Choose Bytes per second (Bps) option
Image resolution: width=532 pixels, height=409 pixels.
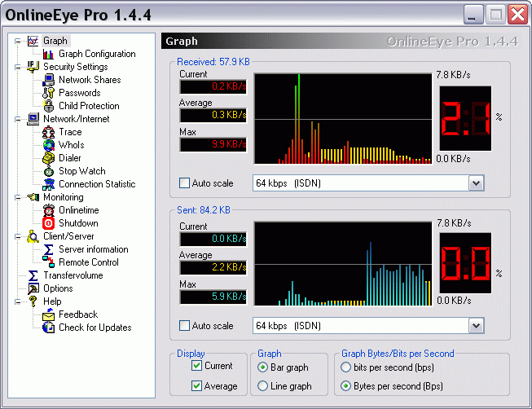(345, 386)
